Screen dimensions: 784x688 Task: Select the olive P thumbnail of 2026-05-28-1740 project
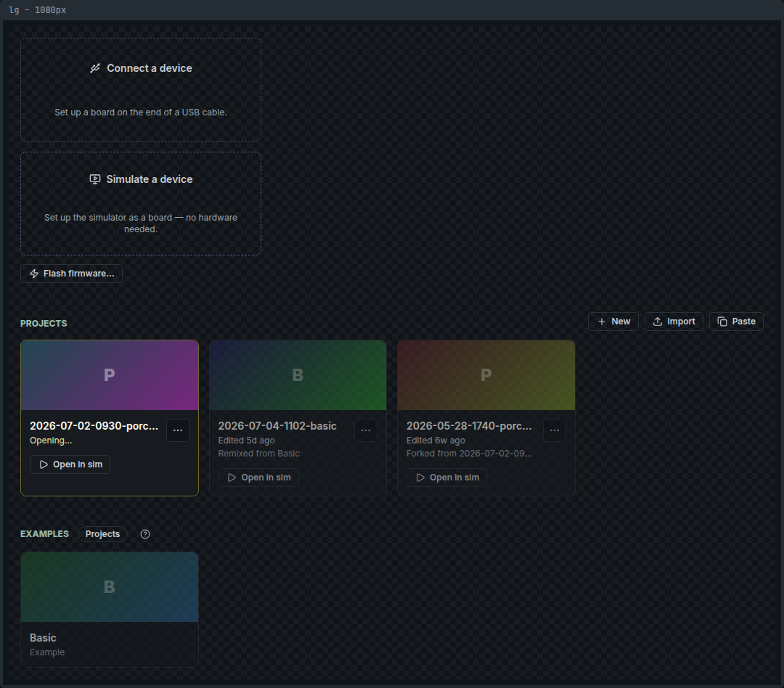pos(486,375)
